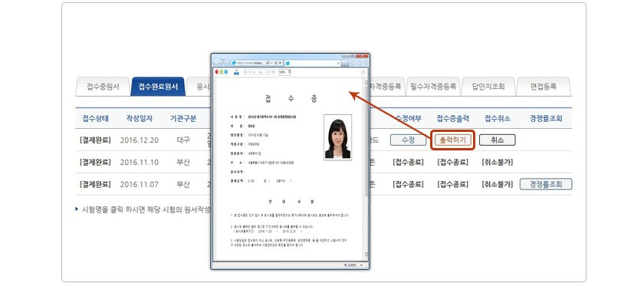Click the 접수취소 column header
This screenshot has width=644, height=303.
[x=497, y=118]
